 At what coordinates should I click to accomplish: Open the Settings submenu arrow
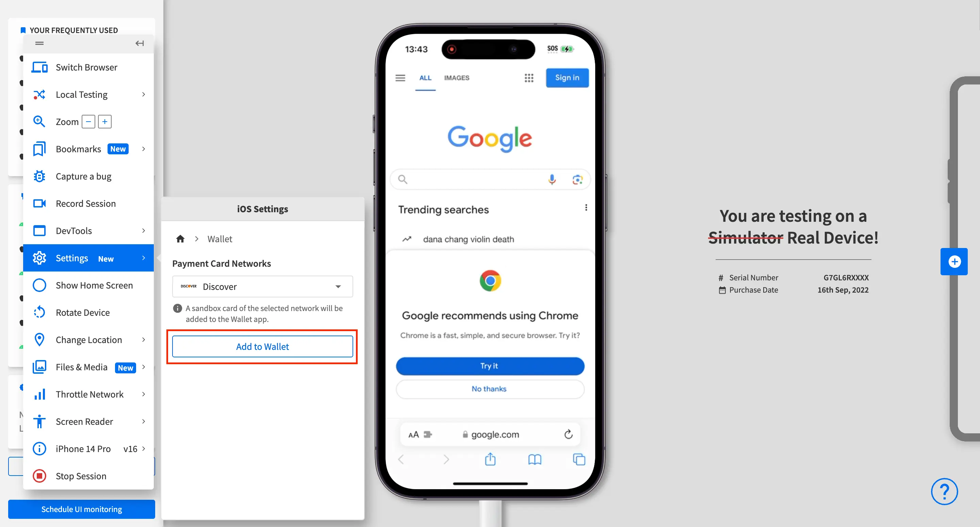(145, 258)
